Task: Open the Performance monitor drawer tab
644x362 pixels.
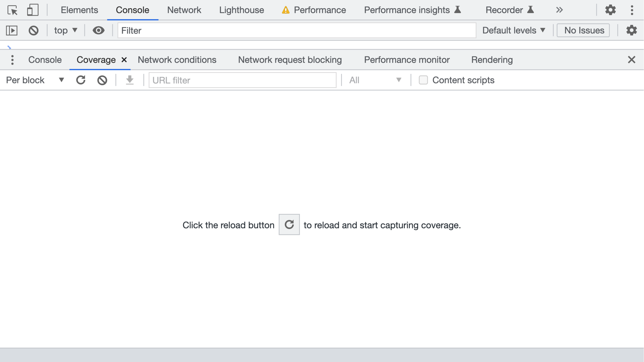Action: [407, 60]
